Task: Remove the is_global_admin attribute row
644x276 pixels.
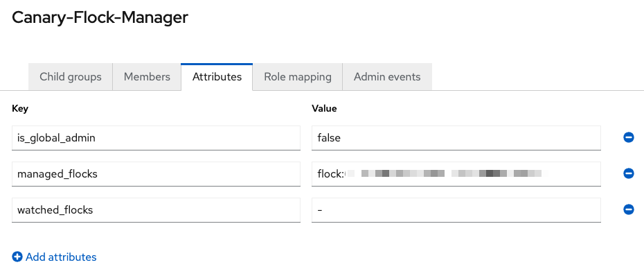Action: (x=628, y=137)
